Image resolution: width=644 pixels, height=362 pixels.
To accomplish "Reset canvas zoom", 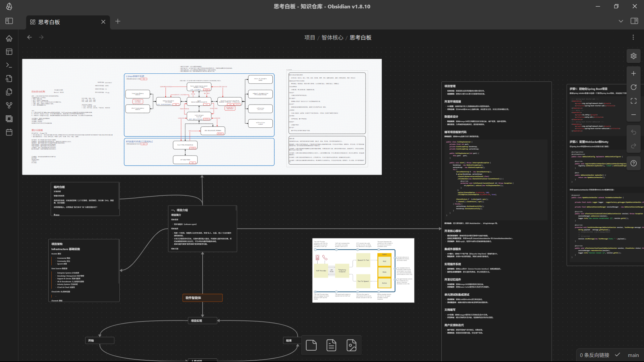I will pyautogui.click(x=633, y=87).
